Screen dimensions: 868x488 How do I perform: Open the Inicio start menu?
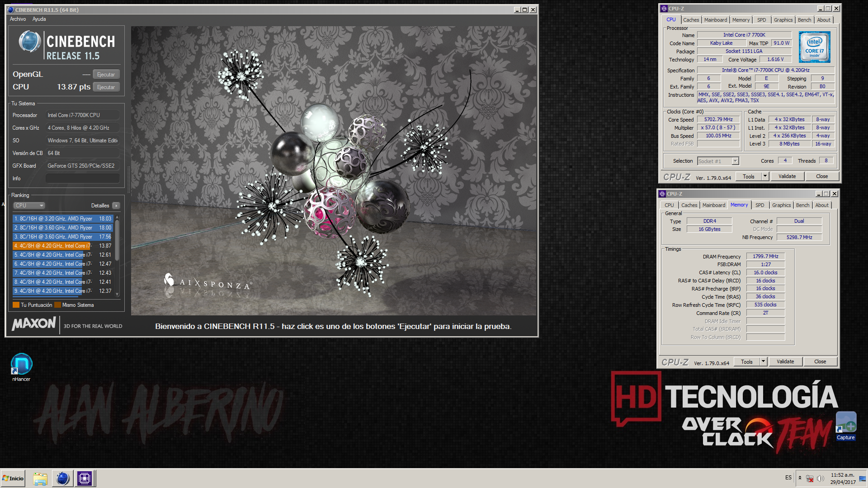13,479
